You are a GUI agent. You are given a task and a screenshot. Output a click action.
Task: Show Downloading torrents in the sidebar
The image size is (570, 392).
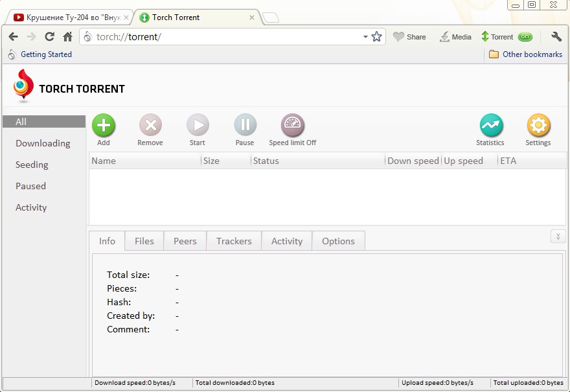point(43,143)
